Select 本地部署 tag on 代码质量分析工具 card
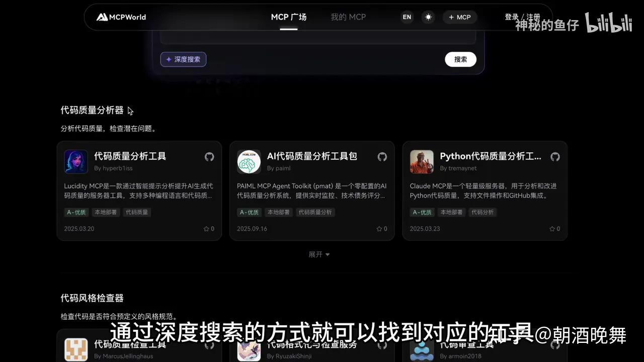 point(106,212)
